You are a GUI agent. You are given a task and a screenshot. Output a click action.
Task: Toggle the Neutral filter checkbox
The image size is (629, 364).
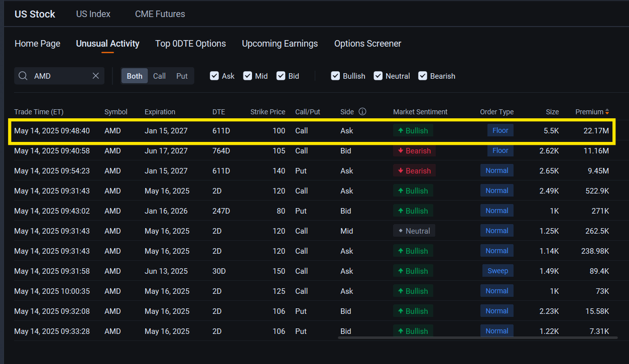tap(378, 76)
